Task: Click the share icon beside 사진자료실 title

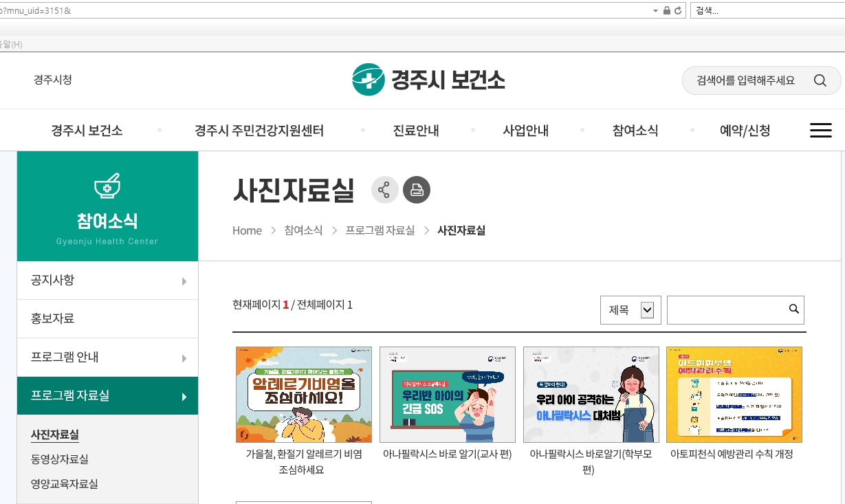Action: (x=384, y=190)
